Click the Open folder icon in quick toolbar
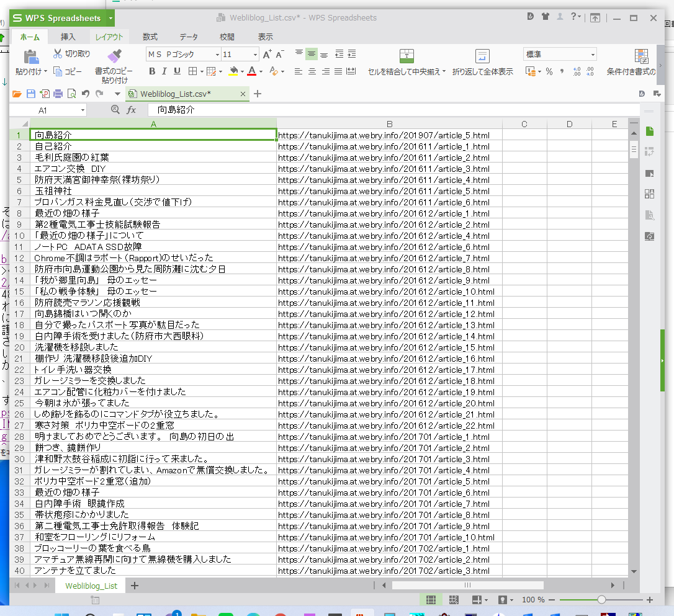 pos(17,94)
